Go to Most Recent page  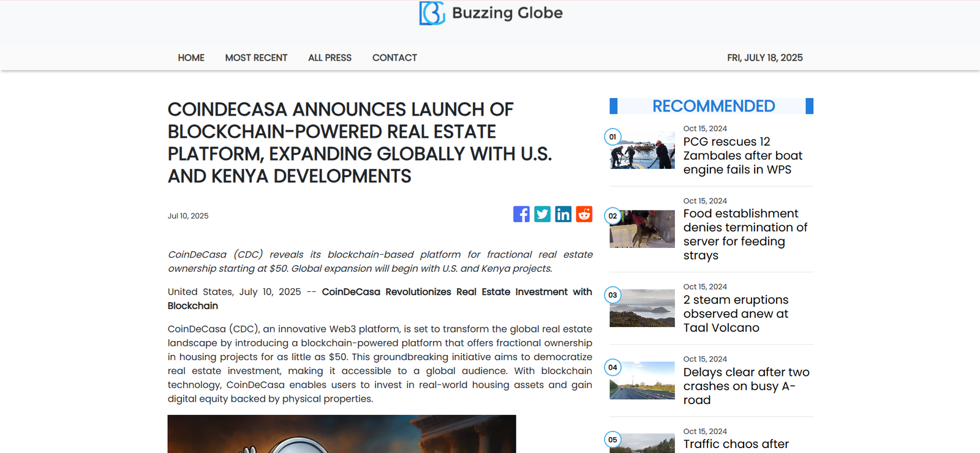click(x=256, y=58)
